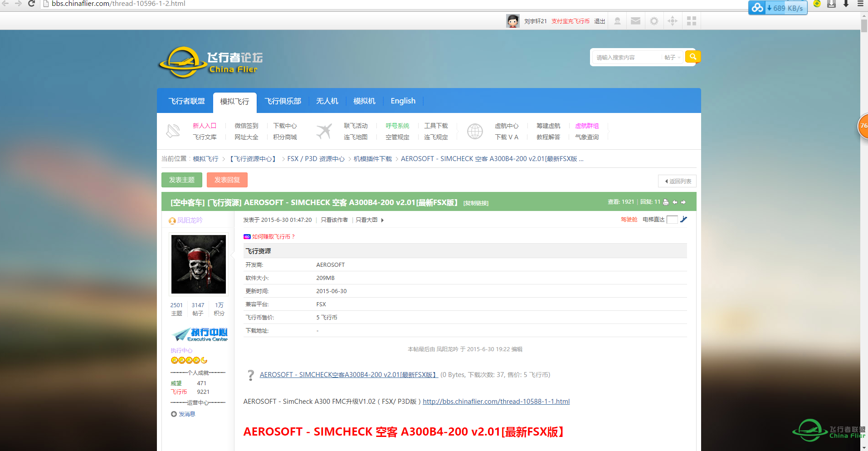Open the 飞行俱乐部 tab
The height and width of the screenshot is (451, 868).
(x=283, y=101)
